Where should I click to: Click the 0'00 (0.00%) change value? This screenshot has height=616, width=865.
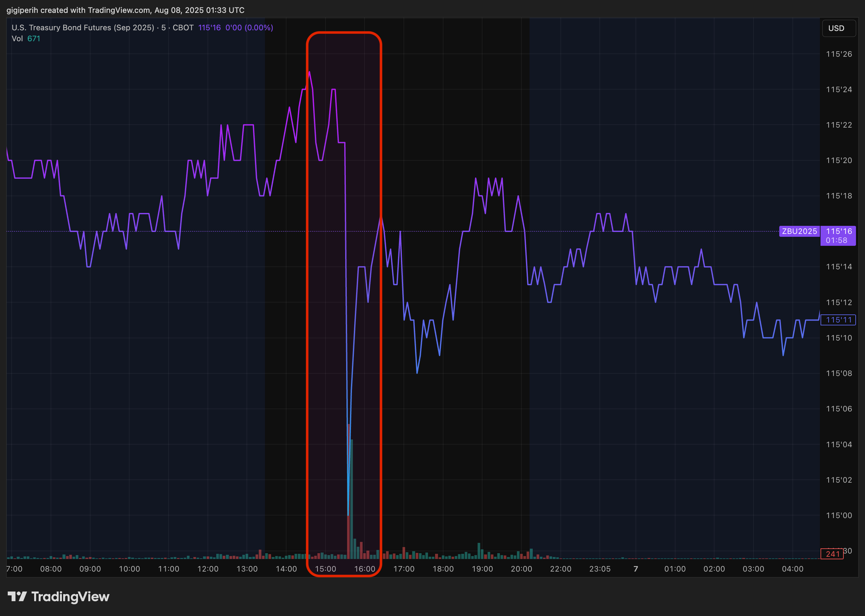pyautogui.click(x=249, y=28)
